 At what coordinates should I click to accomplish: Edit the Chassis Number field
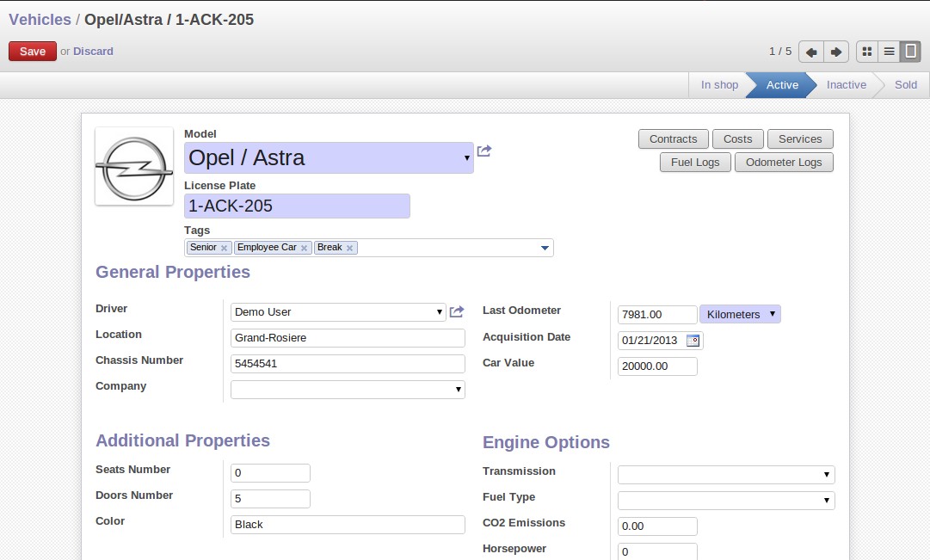click(348, 364)
